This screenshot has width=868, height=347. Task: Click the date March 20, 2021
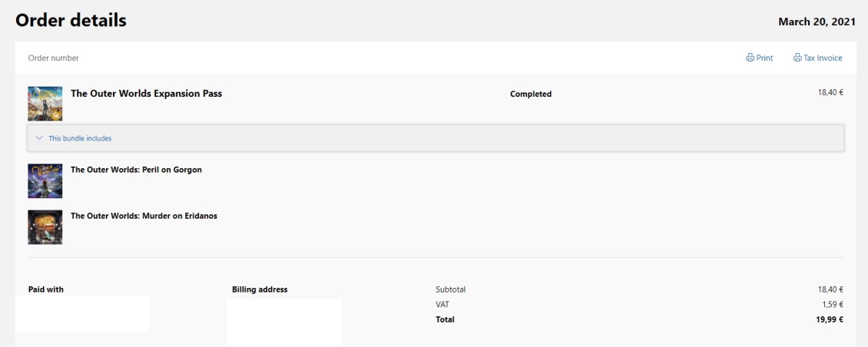click(817, 22)
